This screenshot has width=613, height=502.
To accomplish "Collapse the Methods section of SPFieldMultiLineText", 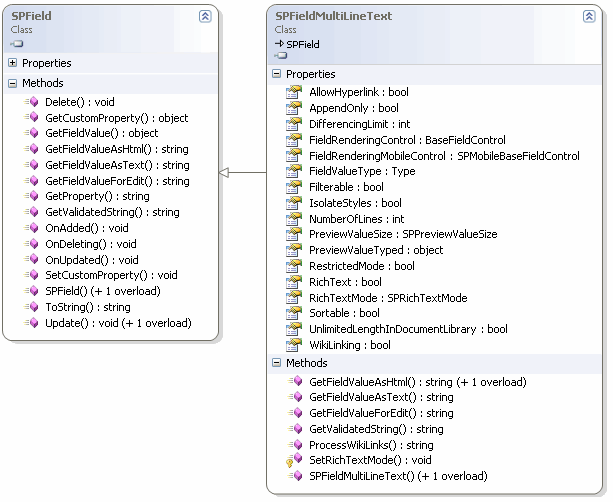I will 276,362.
